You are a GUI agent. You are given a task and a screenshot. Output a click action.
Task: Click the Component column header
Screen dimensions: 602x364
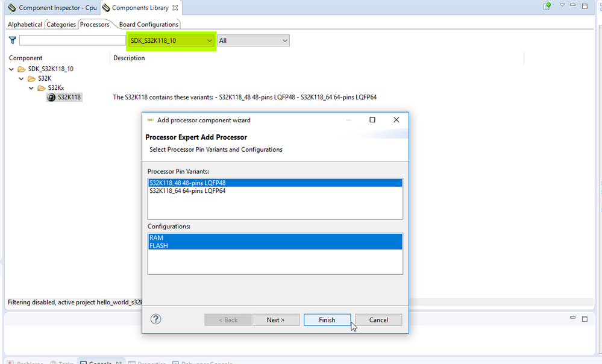click(x=26, y=58)
